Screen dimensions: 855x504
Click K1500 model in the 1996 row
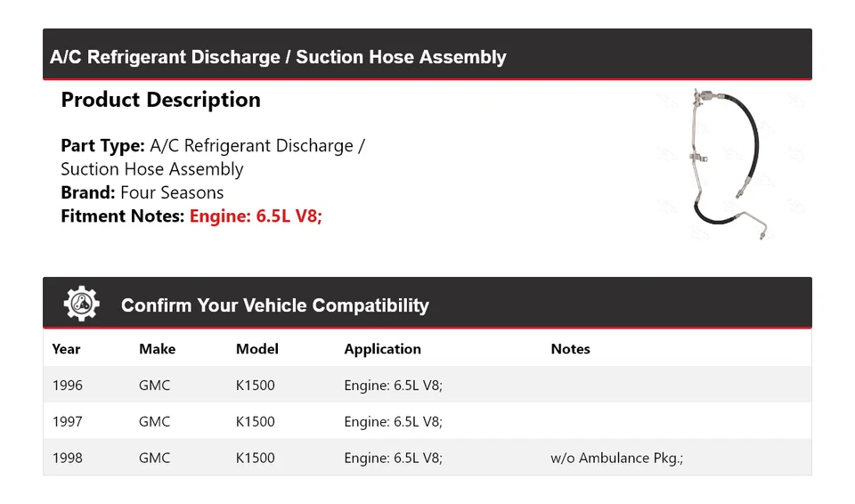(255, 386)
